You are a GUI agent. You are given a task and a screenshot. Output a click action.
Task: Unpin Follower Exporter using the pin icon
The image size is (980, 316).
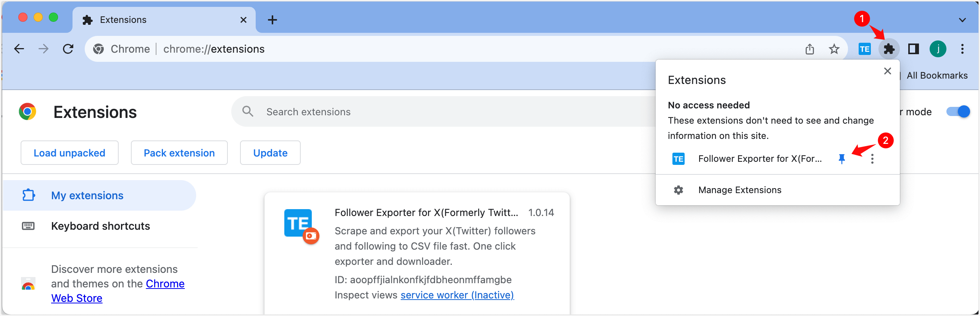click(841, 159)
